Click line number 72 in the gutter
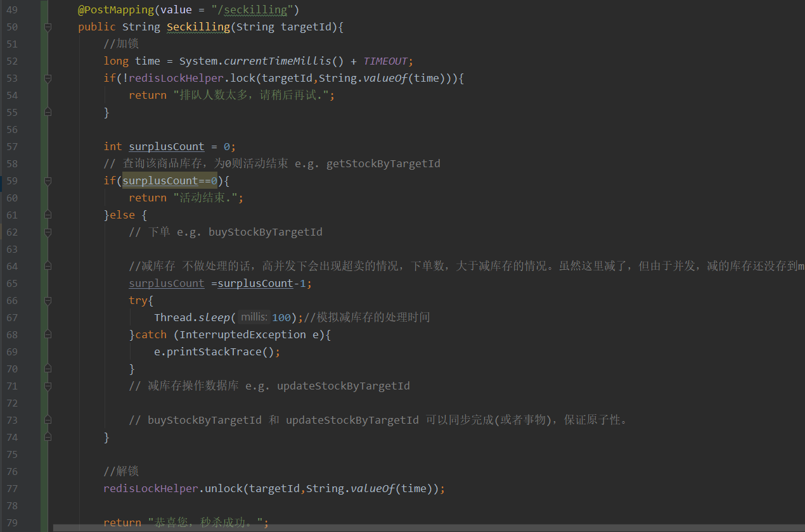Viewport: 805px width, 532px height. [x=12, y=403]
